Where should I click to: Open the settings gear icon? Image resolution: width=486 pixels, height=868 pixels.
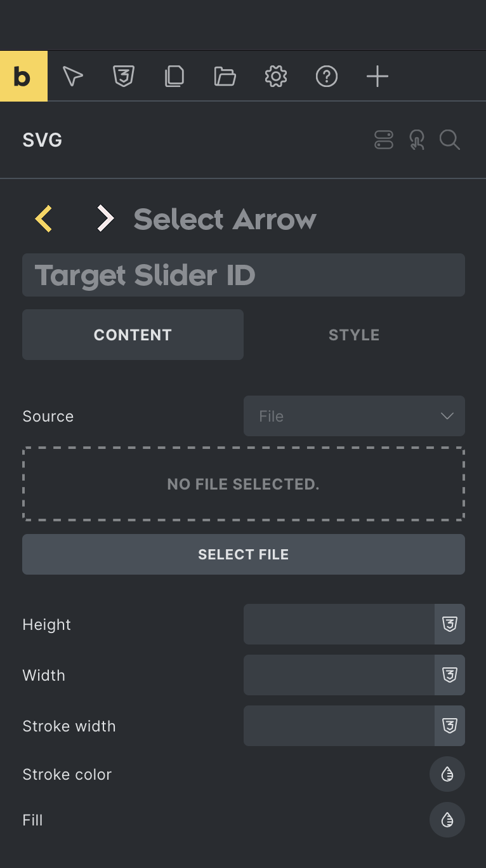point(275,76)
